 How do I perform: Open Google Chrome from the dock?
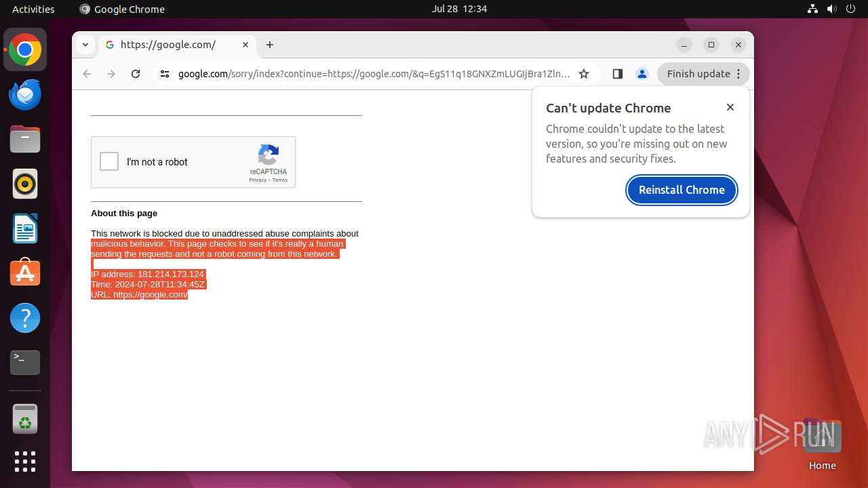25,50
